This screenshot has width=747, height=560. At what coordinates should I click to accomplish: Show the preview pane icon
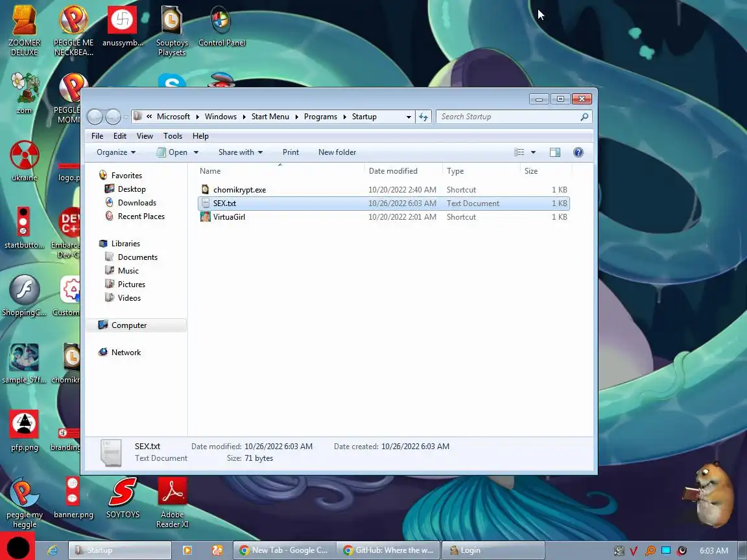click(x=555, y=152)
